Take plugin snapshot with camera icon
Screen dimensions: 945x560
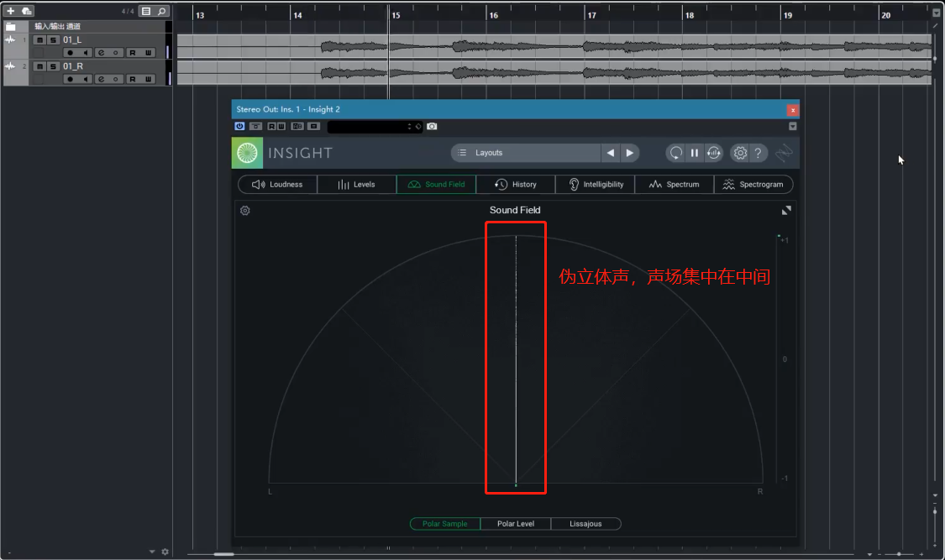[x=432, y=127]
